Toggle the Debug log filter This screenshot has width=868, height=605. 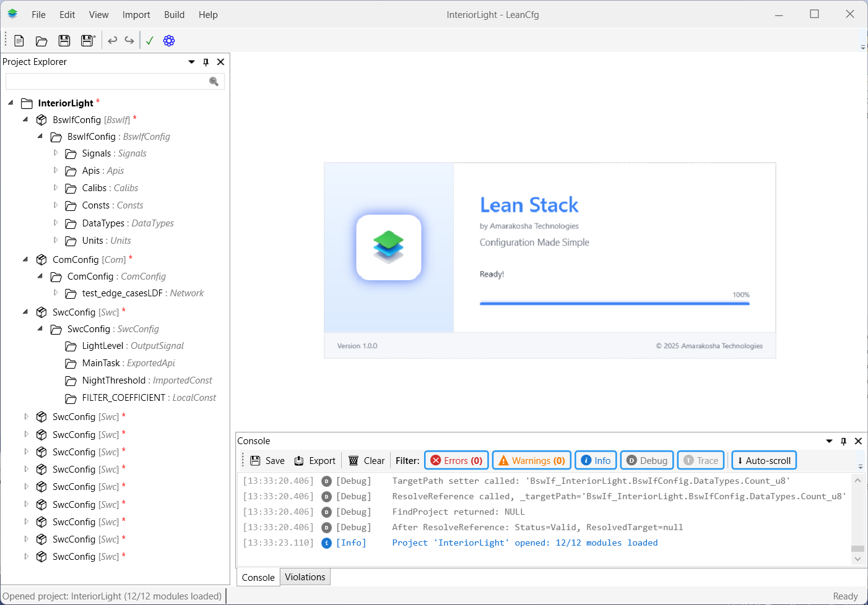[x=647, y=461]
